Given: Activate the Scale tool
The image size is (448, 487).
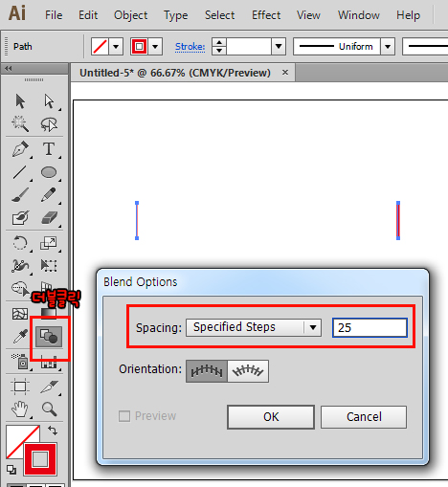Looking at the screenshot, I should pos(49,243).
